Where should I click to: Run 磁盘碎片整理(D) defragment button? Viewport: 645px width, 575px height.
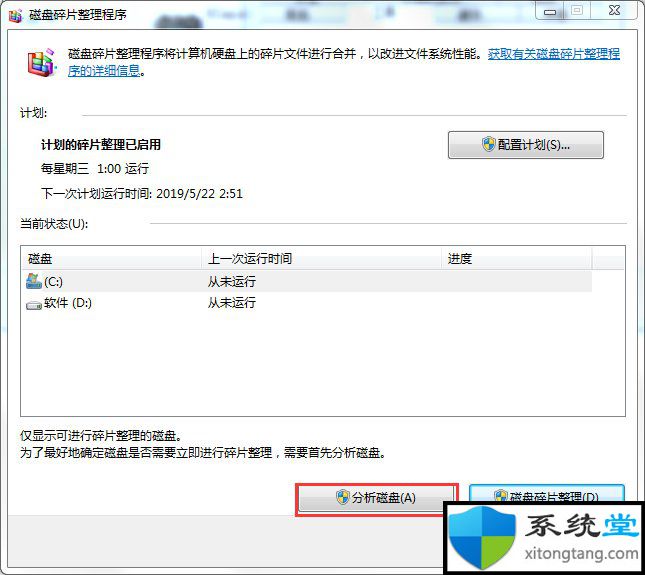click(x=547, y=494)
